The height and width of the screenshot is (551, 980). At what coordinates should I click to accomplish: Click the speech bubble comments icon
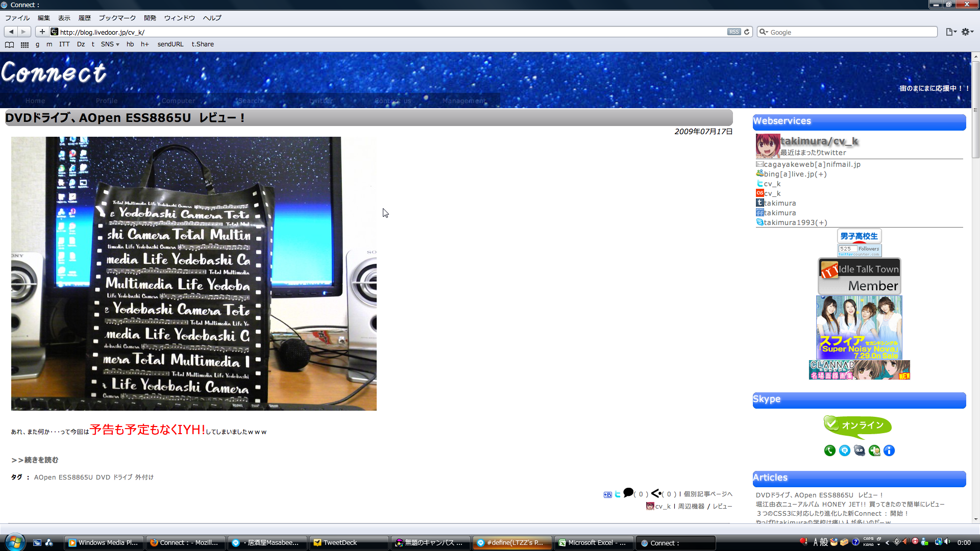[x=628, y=493]
